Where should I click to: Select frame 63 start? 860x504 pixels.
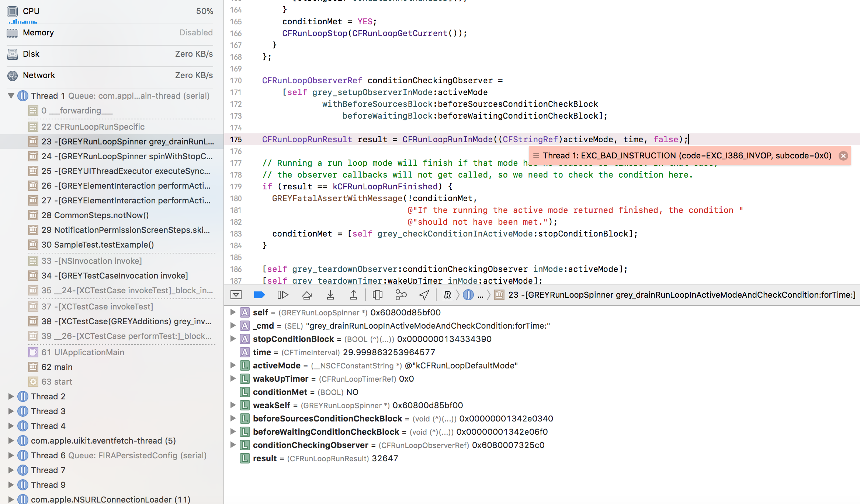pyautogui.click(x=112, y=382)
